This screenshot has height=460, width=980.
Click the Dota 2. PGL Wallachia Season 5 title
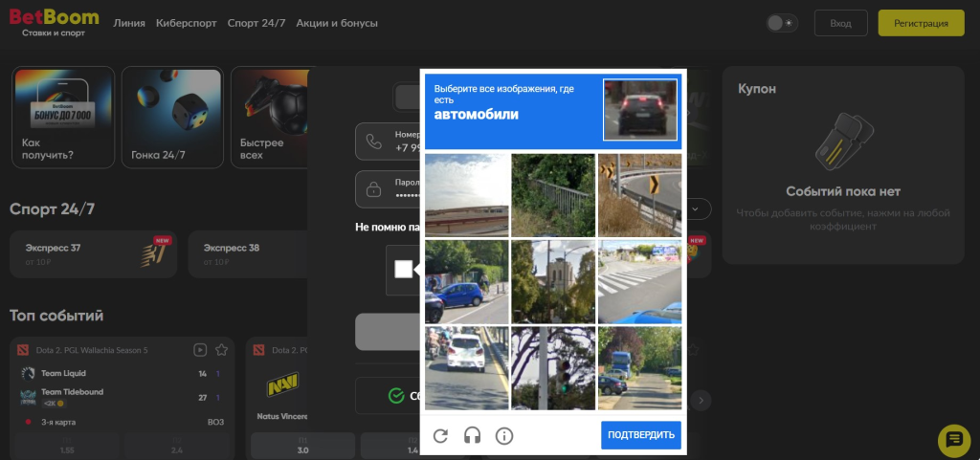92,350
